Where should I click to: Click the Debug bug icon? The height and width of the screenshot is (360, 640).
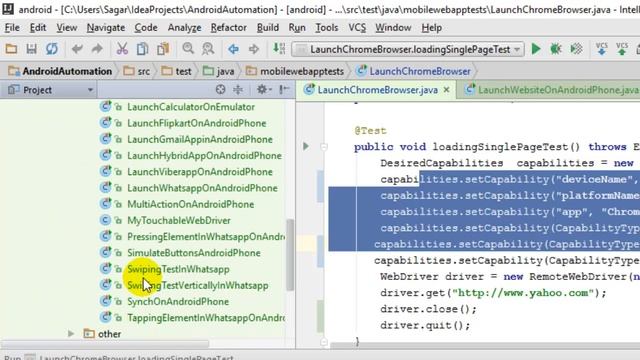(x=556, y=49)
